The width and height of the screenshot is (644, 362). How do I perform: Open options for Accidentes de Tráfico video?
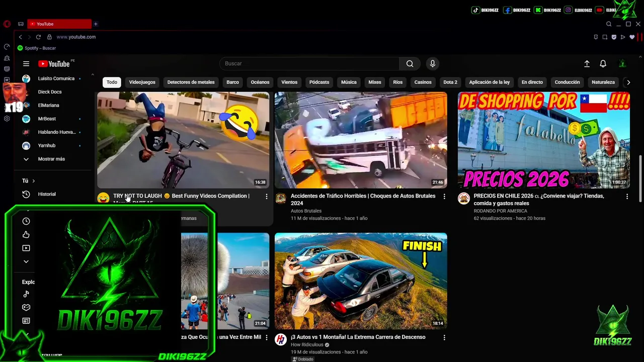click(444, 197)
